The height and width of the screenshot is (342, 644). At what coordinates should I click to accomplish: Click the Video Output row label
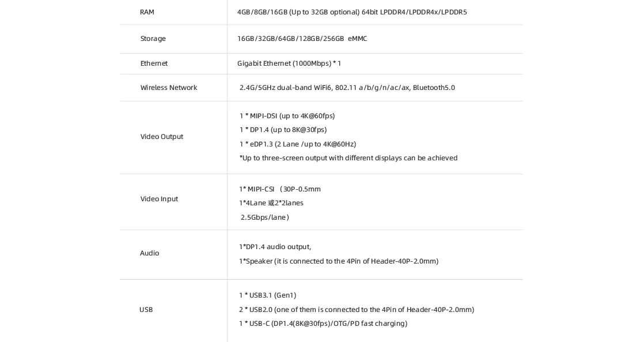[161, 137]
